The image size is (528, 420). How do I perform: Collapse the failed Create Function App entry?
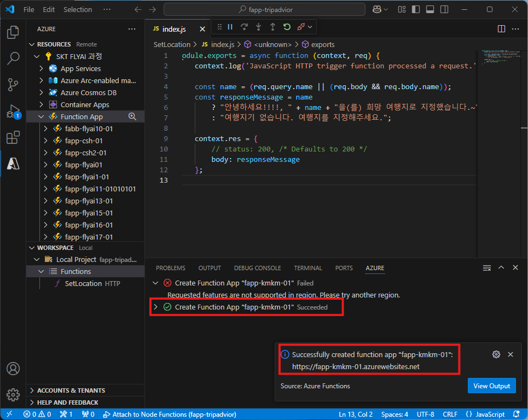[x=155, y=283]
